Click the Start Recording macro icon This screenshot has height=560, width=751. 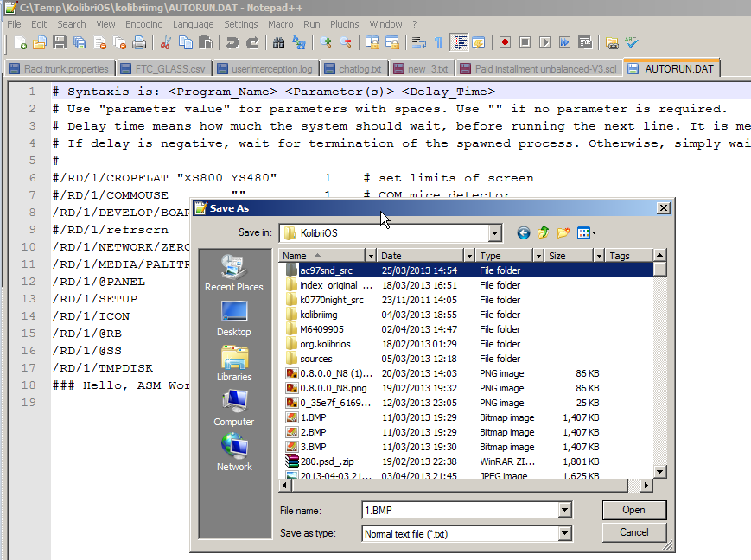point(504,42)
